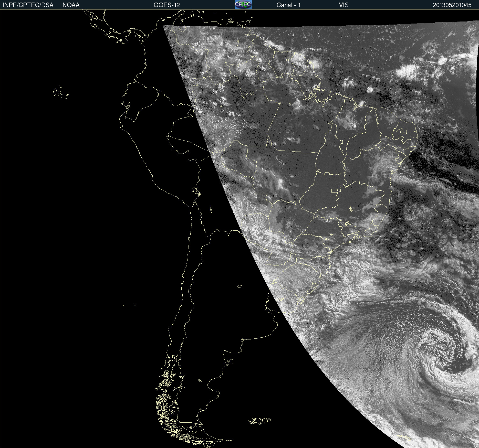Viewport: 479px width, 448px height.
Task: Click the CPTEC logo in header
Action: point(243,5)
